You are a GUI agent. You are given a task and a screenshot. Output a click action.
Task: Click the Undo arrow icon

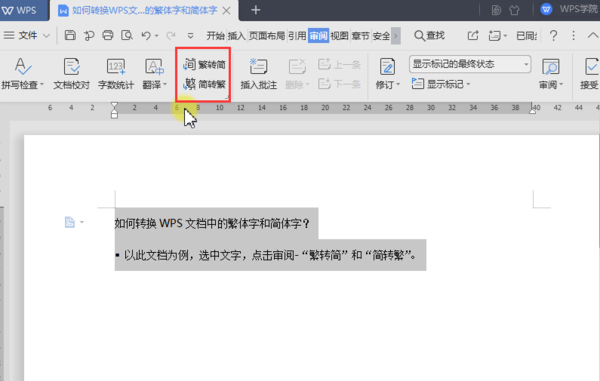click(x=146, y=36)
